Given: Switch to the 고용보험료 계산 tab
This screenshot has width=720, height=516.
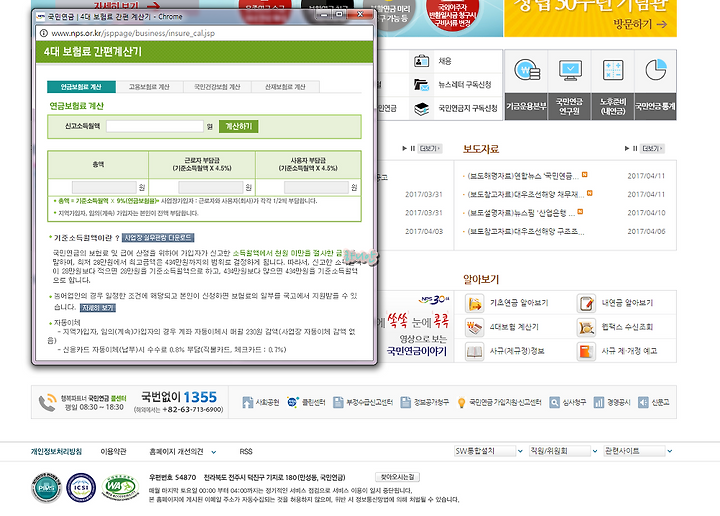Looking at the screenshot, I should pos(149,87).
